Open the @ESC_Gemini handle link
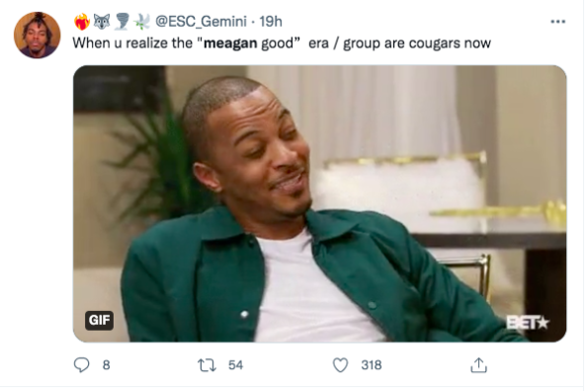588x391 pixels. (x=201, y=22)
